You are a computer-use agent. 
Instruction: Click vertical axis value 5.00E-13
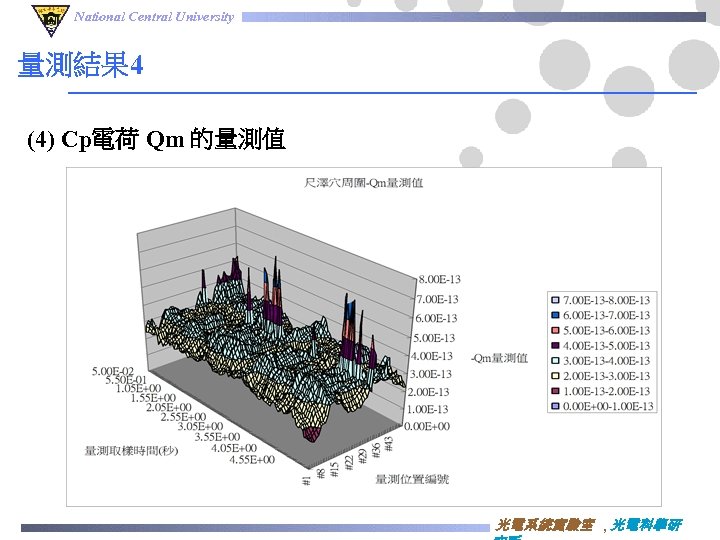coord(434,338)
